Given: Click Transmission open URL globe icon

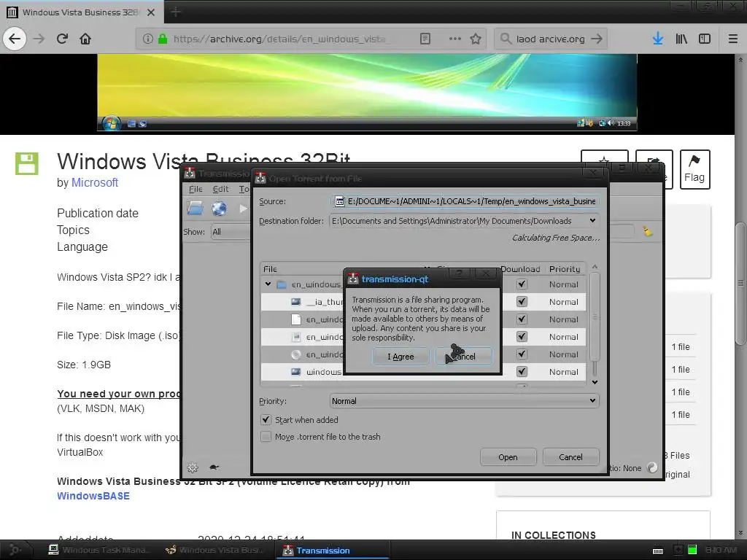Looking at the screenshot, I should [x=219, y=208].
